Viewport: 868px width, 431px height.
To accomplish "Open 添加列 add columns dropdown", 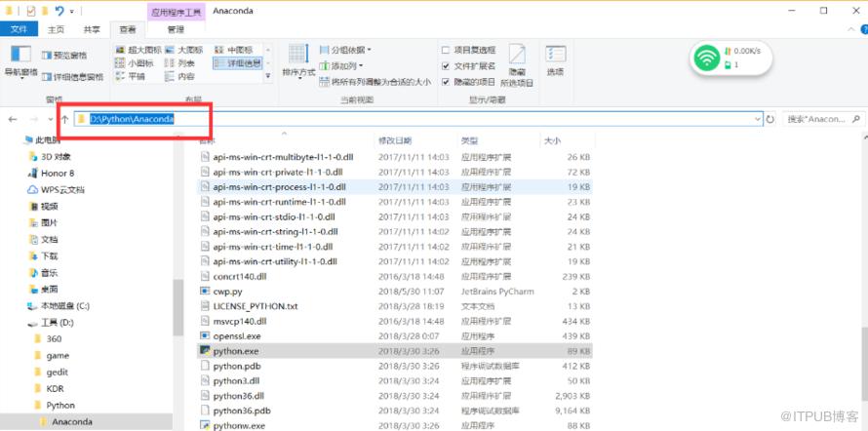I will [x=341, y=66].
